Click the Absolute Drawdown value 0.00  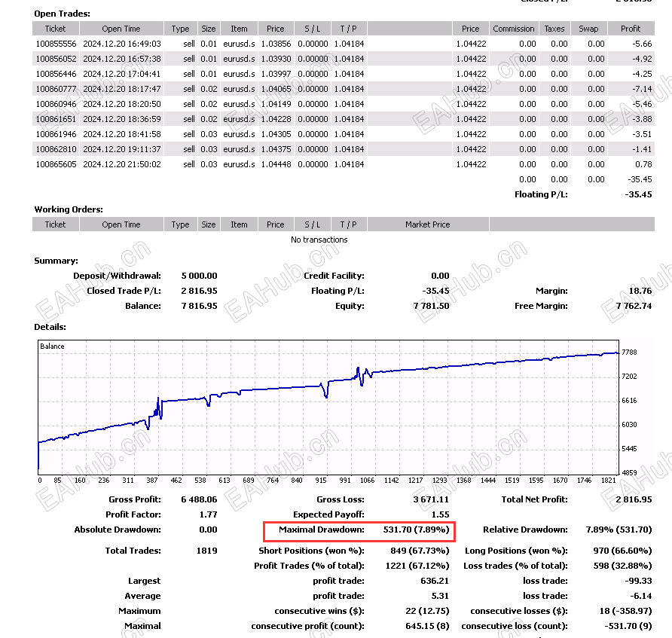click(208, 530)
